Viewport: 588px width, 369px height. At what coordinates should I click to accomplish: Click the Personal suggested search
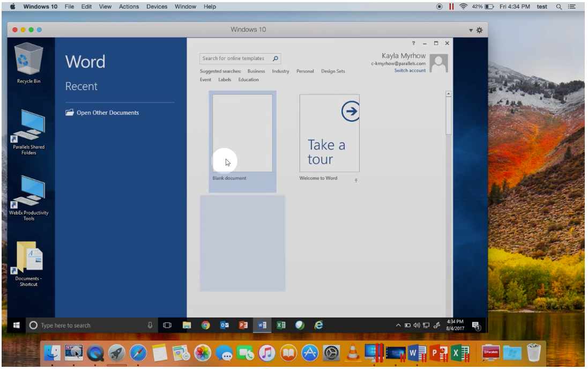(305, 71)
